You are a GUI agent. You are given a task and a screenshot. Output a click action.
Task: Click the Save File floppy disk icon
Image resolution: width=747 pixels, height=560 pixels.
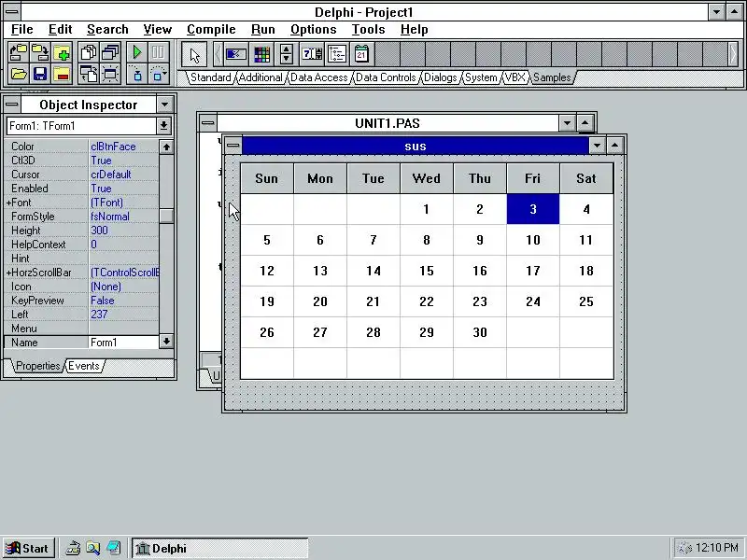click(40, 75)
